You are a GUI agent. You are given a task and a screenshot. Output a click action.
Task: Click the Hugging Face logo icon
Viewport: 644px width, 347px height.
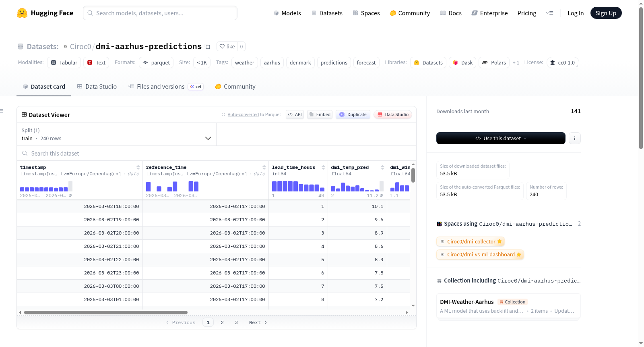coord(22,13)
